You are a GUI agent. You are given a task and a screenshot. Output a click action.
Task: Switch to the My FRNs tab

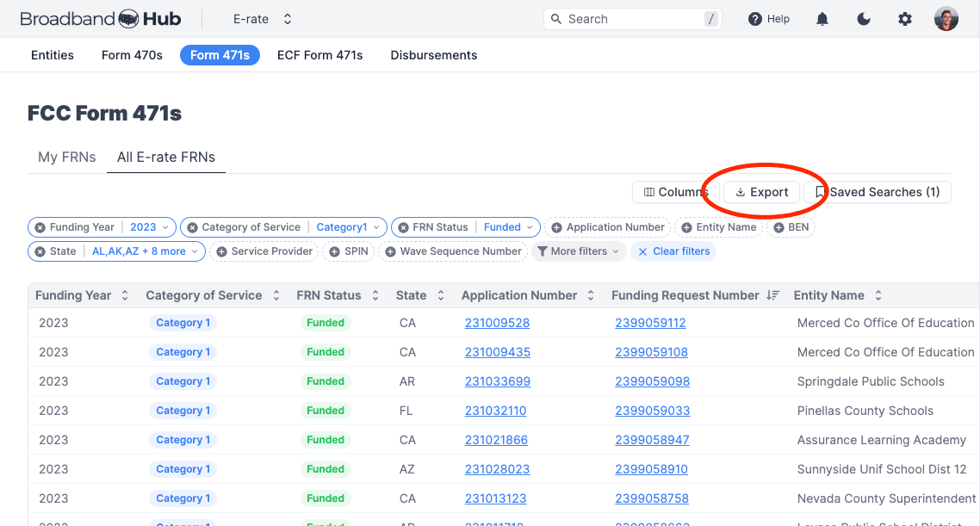(x=66, y=157)
